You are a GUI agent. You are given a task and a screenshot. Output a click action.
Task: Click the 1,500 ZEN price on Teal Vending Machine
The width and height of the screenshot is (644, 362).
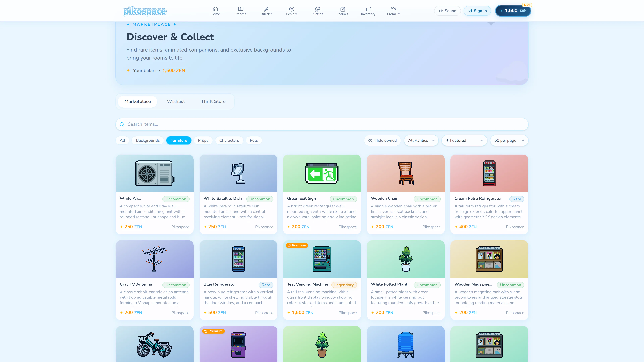(x=300, y=313)
